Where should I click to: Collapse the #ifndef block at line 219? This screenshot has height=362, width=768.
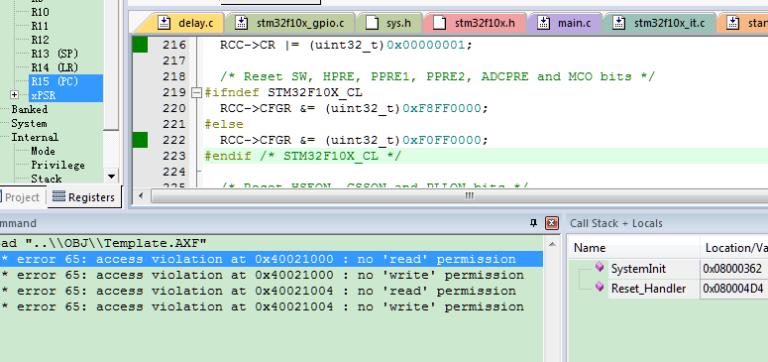[x=196, y=93]
